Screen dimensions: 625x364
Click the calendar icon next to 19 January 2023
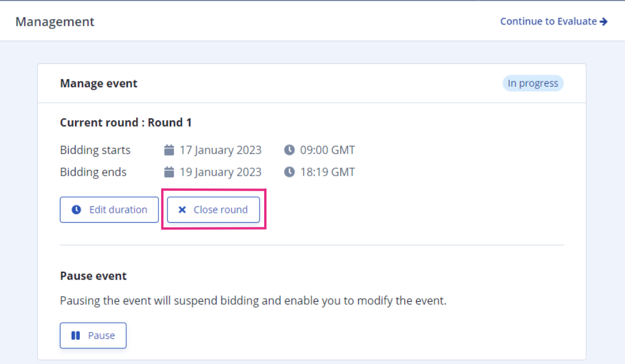point(169,172)
